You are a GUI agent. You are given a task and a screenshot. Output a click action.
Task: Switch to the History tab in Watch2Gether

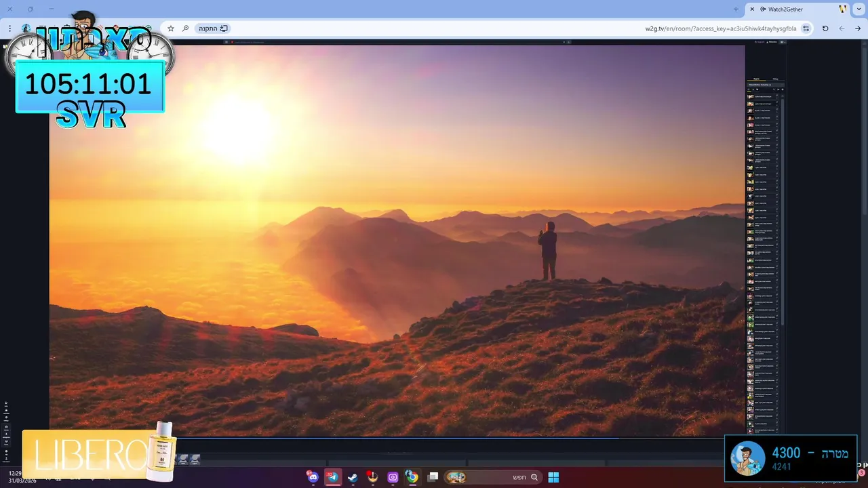point(775,79)
